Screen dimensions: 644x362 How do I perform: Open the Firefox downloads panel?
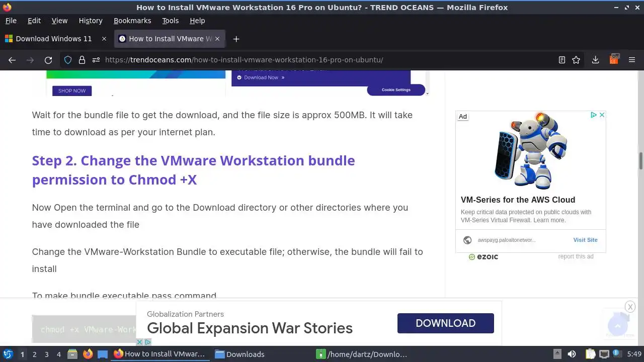point(595,60)
